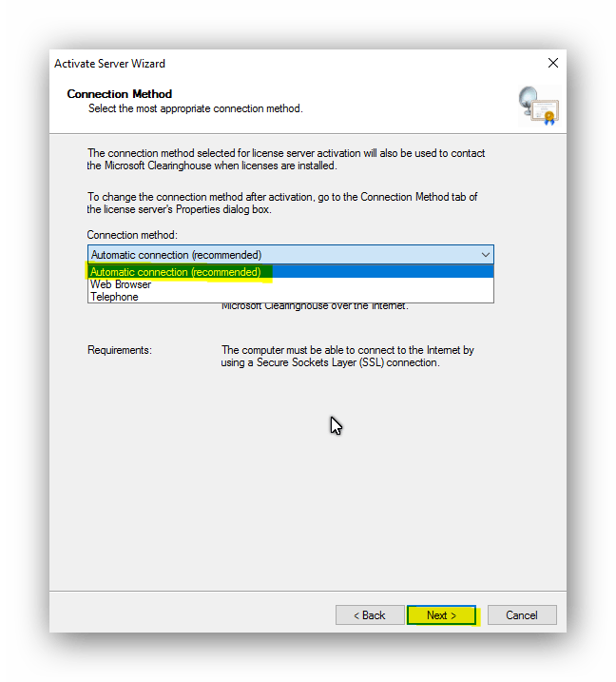Pick the Telephone connection option
Viewport: 616px width, 682px height.
click(x=290, y=297)
